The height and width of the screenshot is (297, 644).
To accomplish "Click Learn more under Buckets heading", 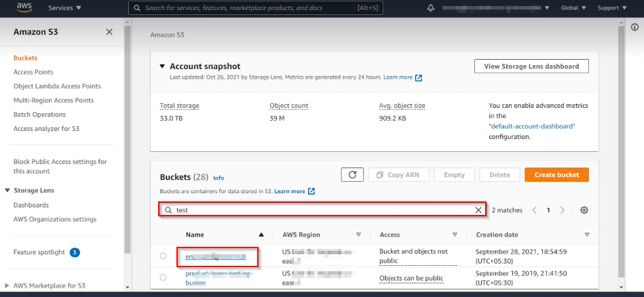I will tap(290, 191).
